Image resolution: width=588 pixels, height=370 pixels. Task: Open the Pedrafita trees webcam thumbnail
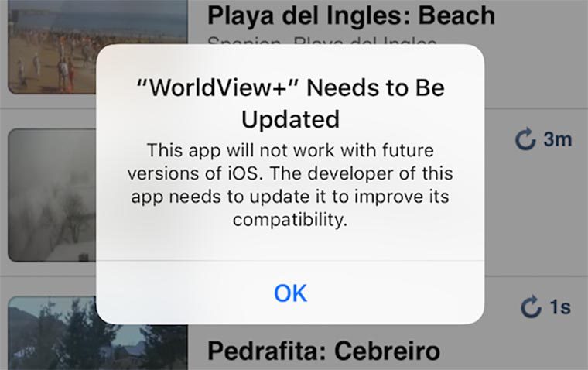[52, 333]
